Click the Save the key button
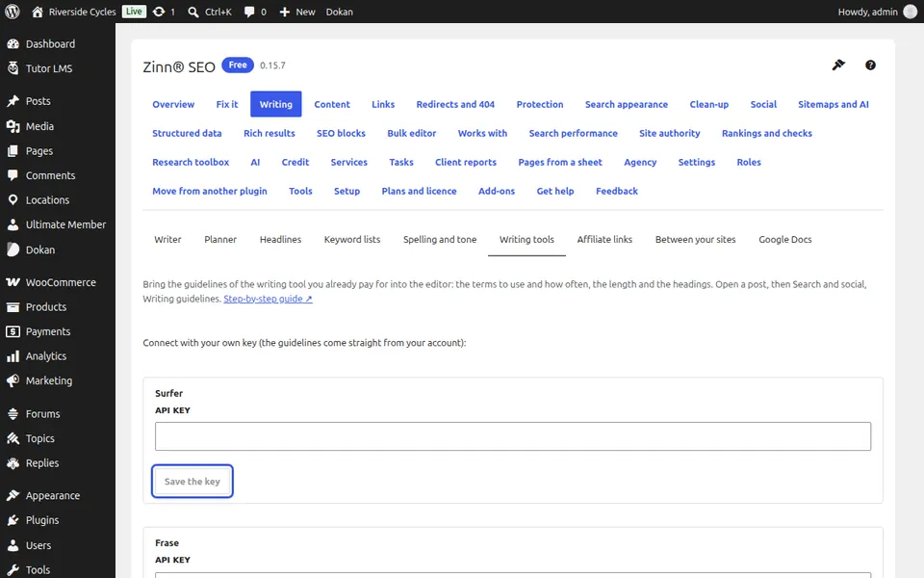 click(x=192, y=482)
